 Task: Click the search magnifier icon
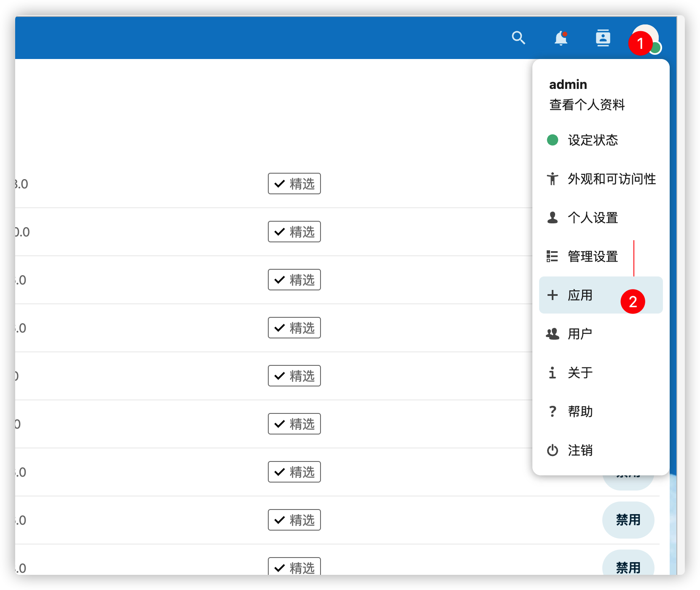coord(518,38)
